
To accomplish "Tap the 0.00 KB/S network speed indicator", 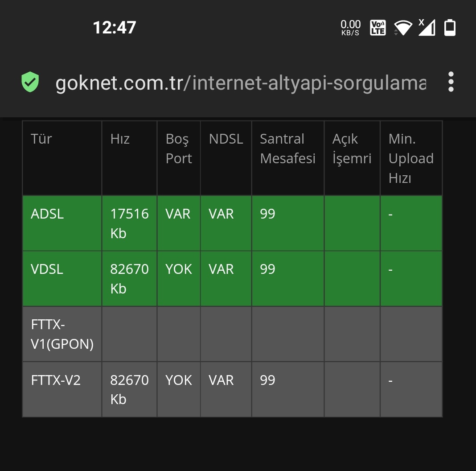I will coord(350,28).
